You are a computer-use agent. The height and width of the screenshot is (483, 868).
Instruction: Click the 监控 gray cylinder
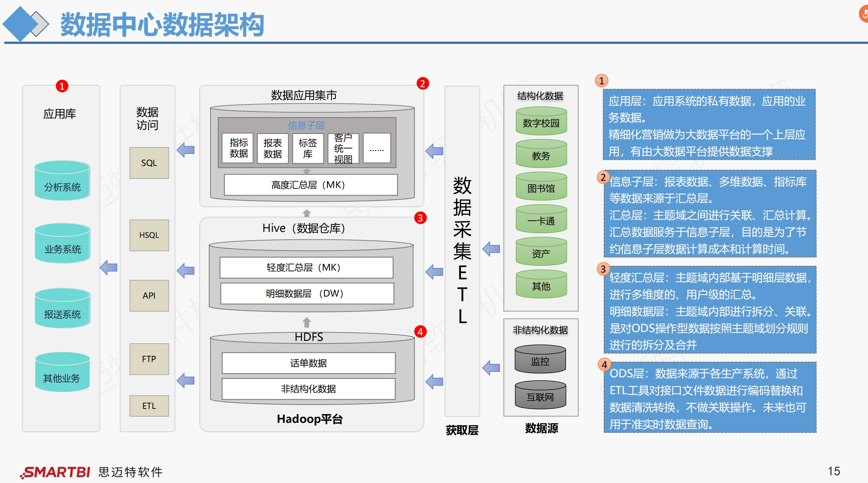(x=540, y=359)
